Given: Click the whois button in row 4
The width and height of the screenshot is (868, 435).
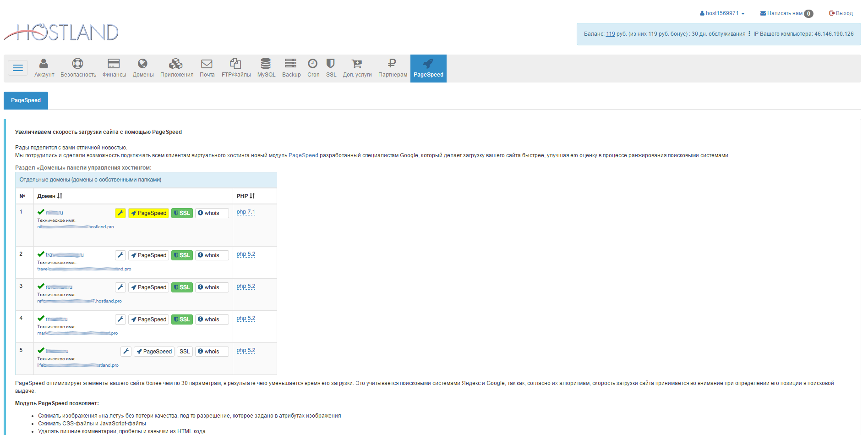Looking at the screenshot, I should tap(212, 319).
